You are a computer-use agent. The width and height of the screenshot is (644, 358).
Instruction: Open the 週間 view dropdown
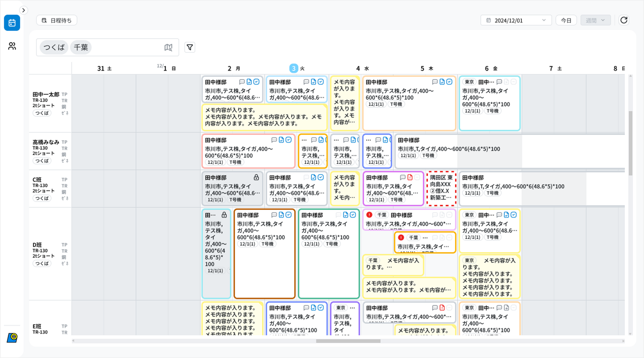tap(595, 20)
